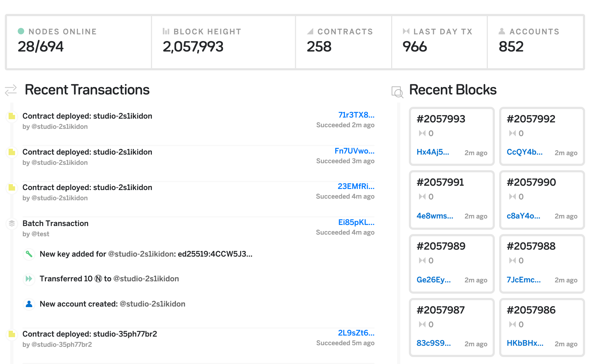The width and height of the screenshot is (591, 364).
Task: Open block hash link Hx4Aj5...
Action: [433, 152]
